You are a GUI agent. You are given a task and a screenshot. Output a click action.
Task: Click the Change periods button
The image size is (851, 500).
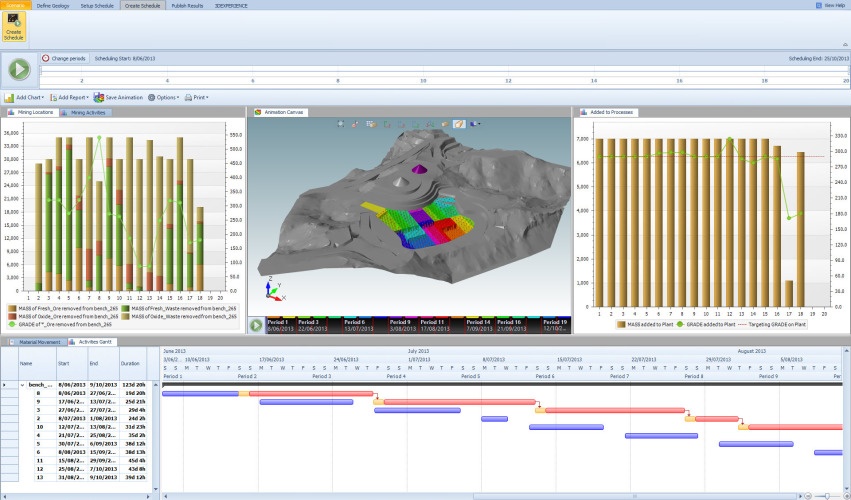tap(64, 58)
